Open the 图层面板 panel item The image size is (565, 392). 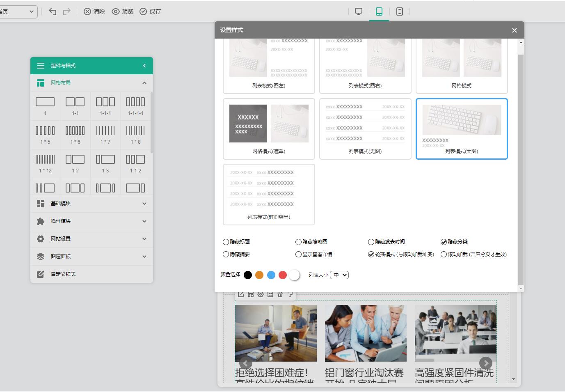pos(91,257)
